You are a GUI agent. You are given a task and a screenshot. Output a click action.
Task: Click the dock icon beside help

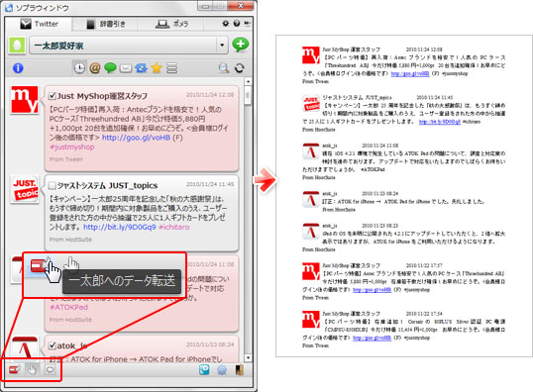(x=247, y=24)
